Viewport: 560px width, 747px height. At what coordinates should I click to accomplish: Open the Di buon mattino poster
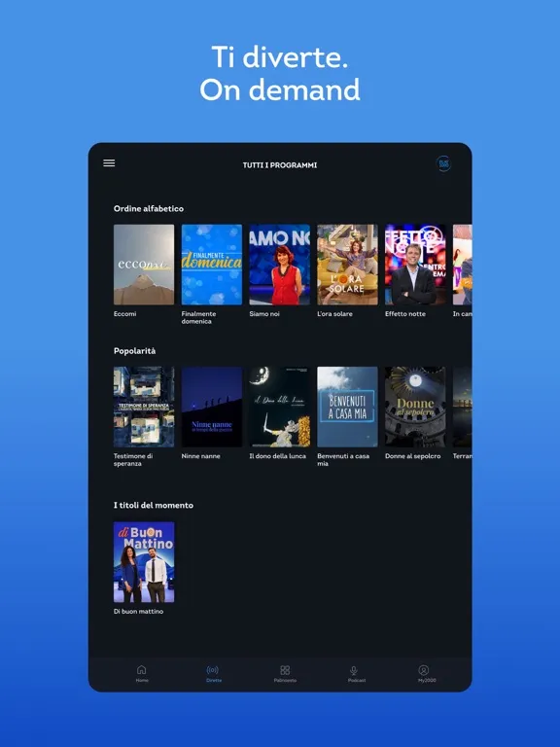[144, 562]
